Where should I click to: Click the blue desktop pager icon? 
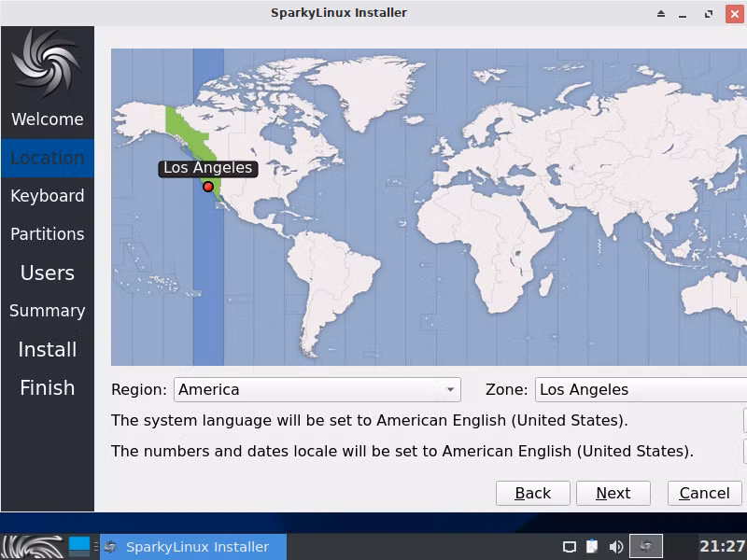point(79,546)
